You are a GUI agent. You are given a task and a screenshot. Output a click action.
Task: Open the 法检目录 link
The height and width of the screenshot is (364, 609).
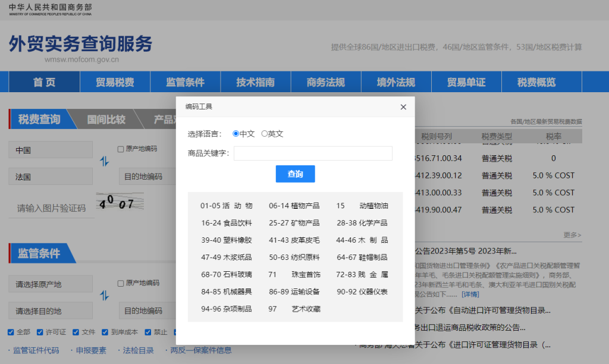click(138, 350)
